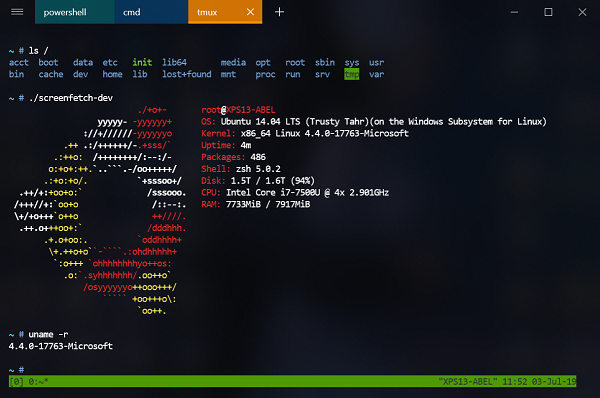This screenshot has height=398, width=600.
Task: Switch to the powershell tab
Action: (x=75, y=12)
